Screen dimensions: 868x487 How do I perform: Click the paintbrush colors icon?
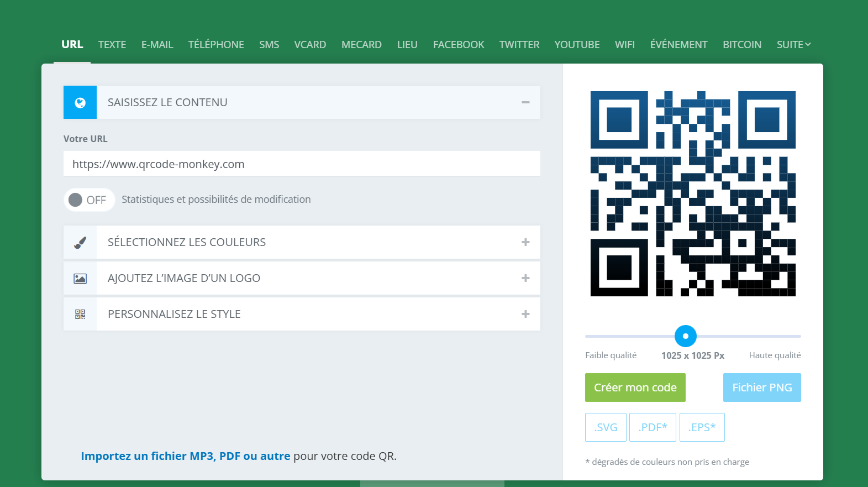tap(80, 242)
